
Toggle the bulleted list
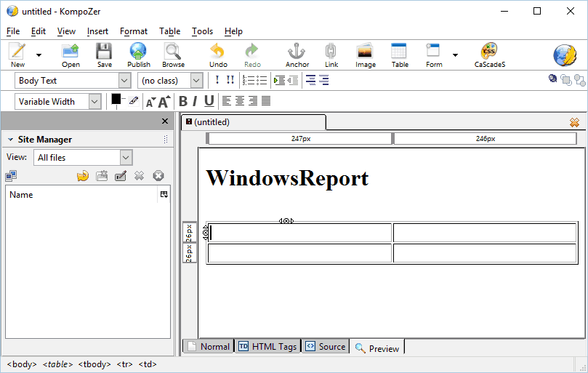262,80
